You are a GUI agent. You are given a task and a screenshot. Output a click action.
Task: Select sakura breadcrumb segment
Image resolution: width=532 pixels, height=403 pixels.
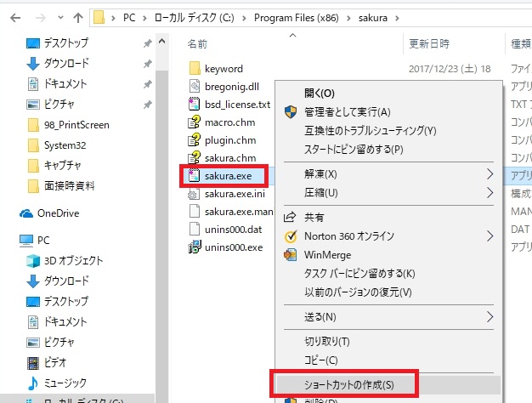click(373, 18)
